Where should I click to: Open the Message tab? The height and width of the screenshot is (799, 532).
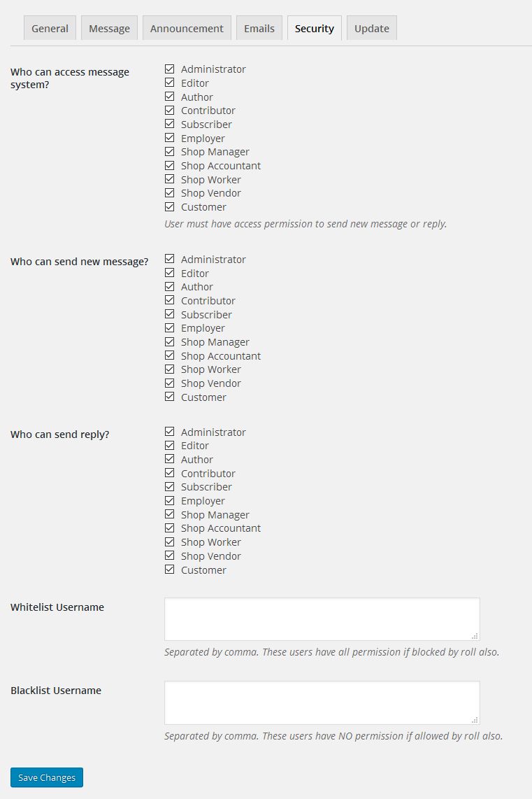pos(109,28)
